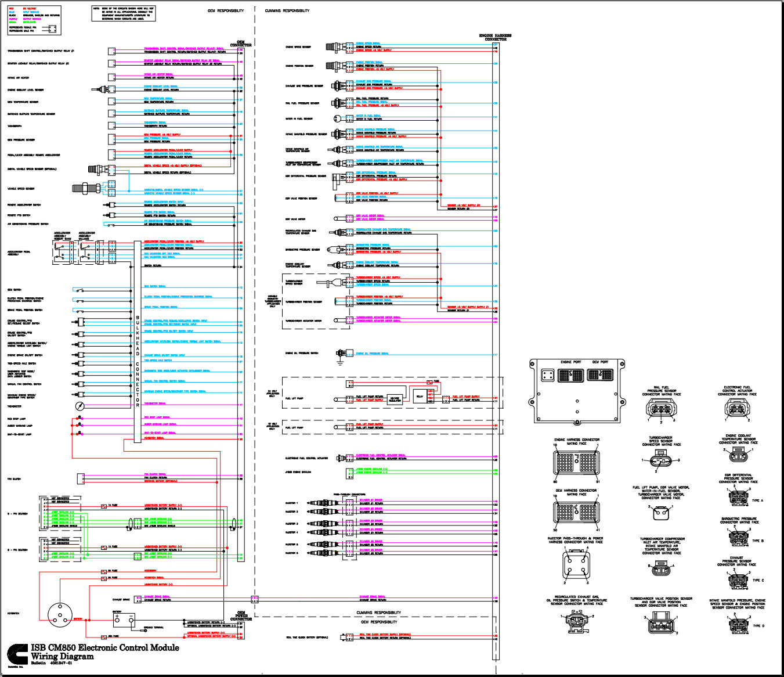Viewport: 784px width, 677px height.
Task: Click the 'ENGINE OIL PRESSURE SWITCH' label
Action: [x=302, y=353]
